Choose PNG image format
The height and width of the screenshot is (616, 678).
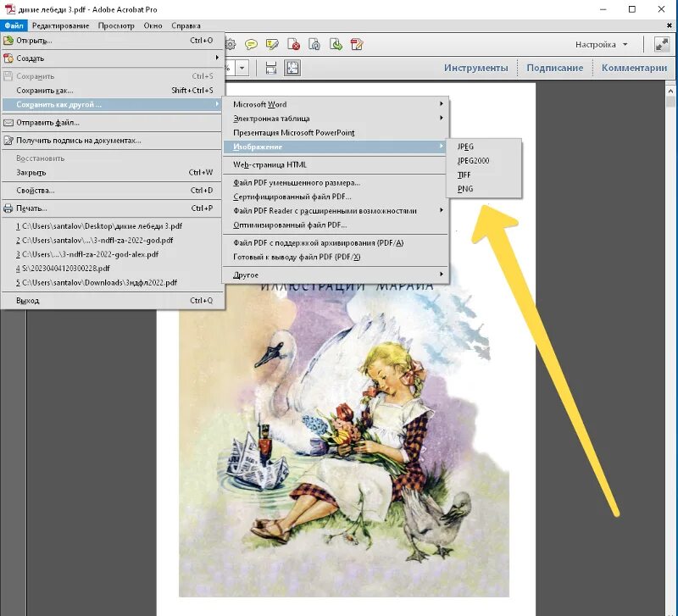coord(483,189)
